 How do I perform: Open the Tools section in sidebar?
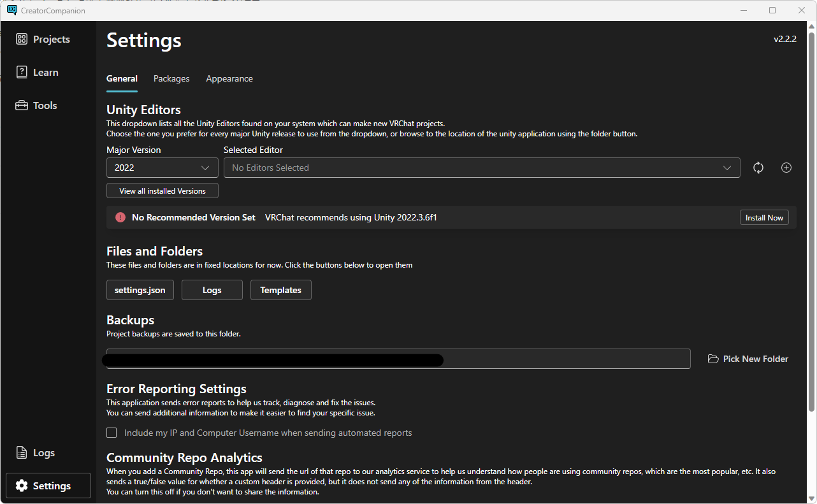coord(37,106)
